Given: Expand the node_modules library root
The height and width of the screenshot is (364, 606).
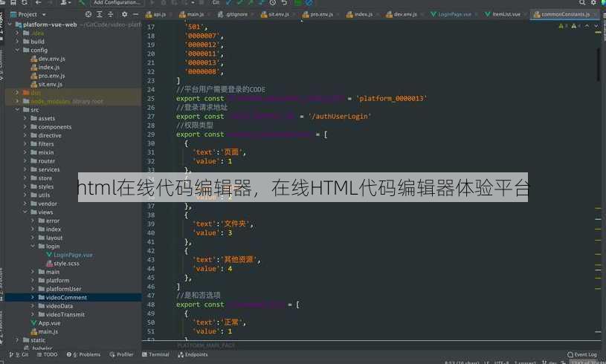Looking at the screenshot, I should [17, 101].
